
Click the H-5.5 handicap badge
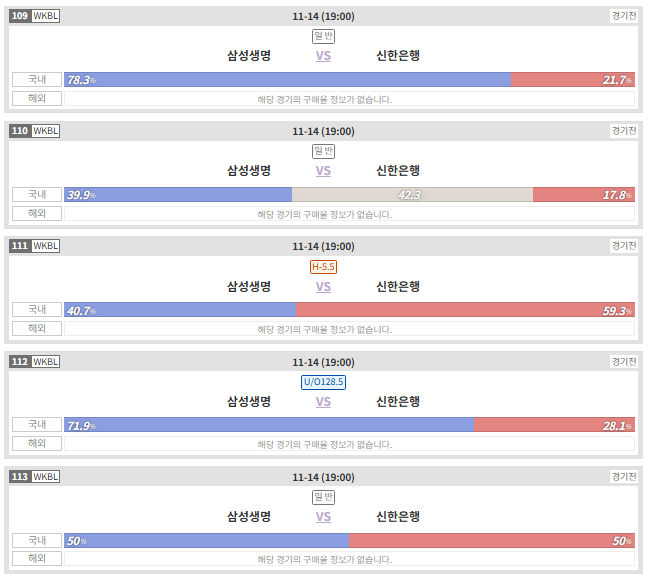coord(323,267)
